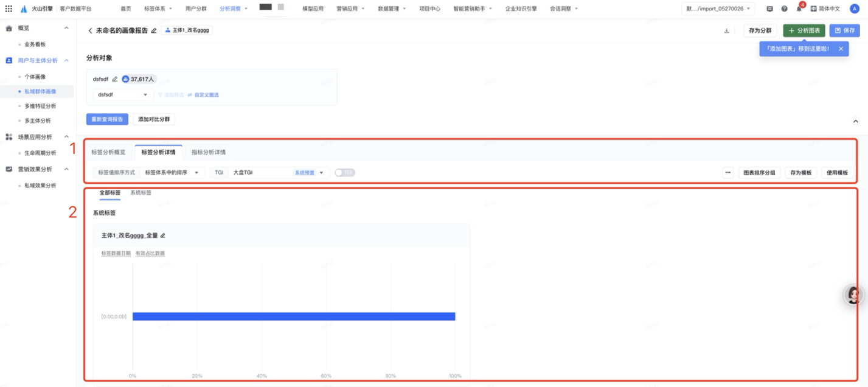Viewport: 868px width, 387px height.
Task: Toggle the TGI switch
Action: coord(345,173)
